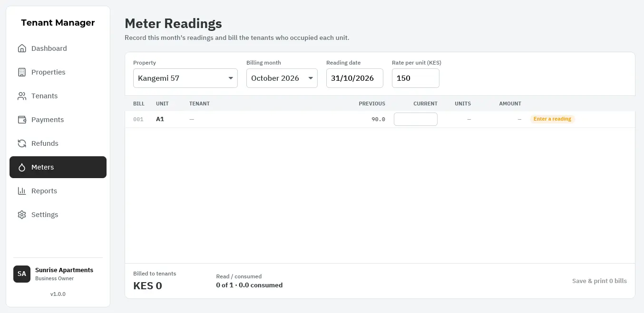The width and height of the screenshot is (644, 313).
Task: Click the AMOUNT column header
Action: click(x=510, y=104)
